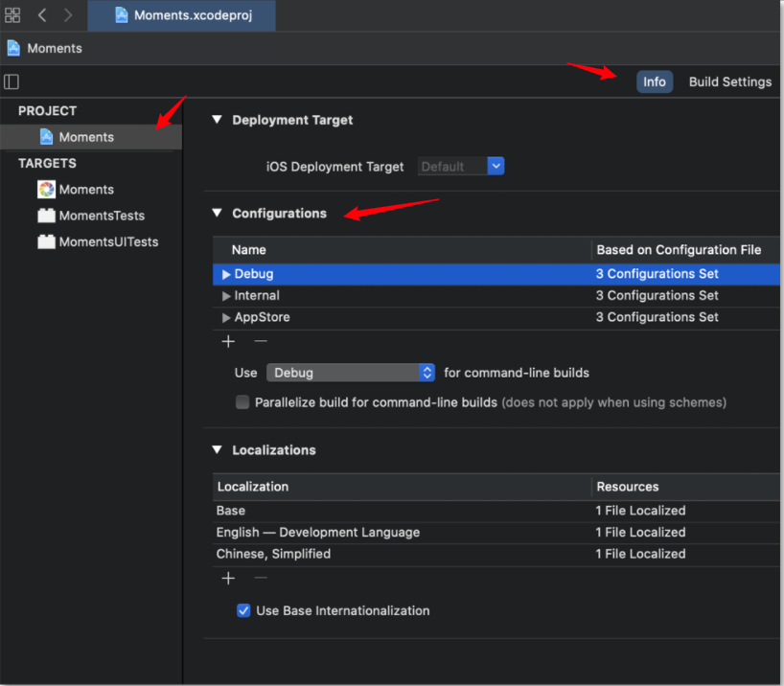This screenshot has width=784, height=686.
Task: Add a localization with the plus icon
Action: point(228,578)
